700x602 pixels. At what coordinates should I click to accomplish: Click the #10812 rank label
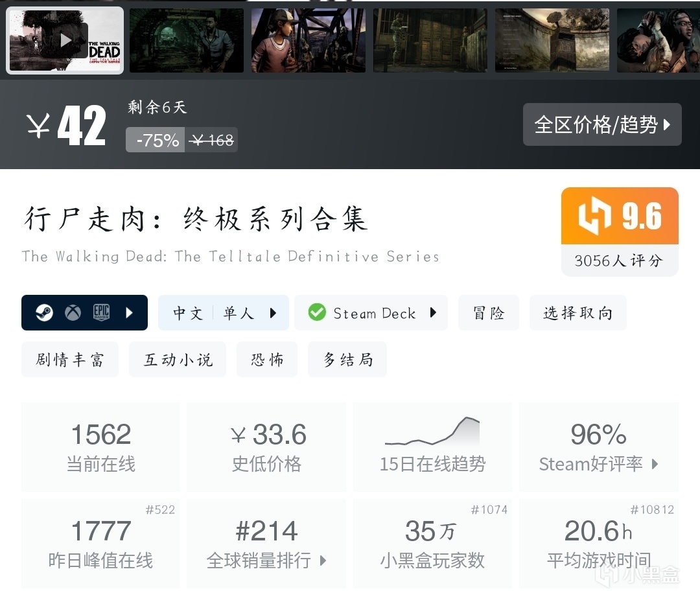pos(652,509)
